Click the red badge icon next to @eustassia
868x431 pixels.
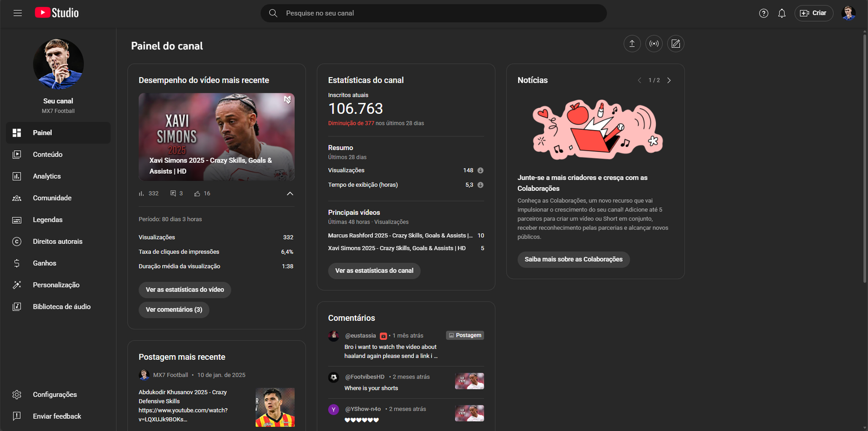coord(383,336)
